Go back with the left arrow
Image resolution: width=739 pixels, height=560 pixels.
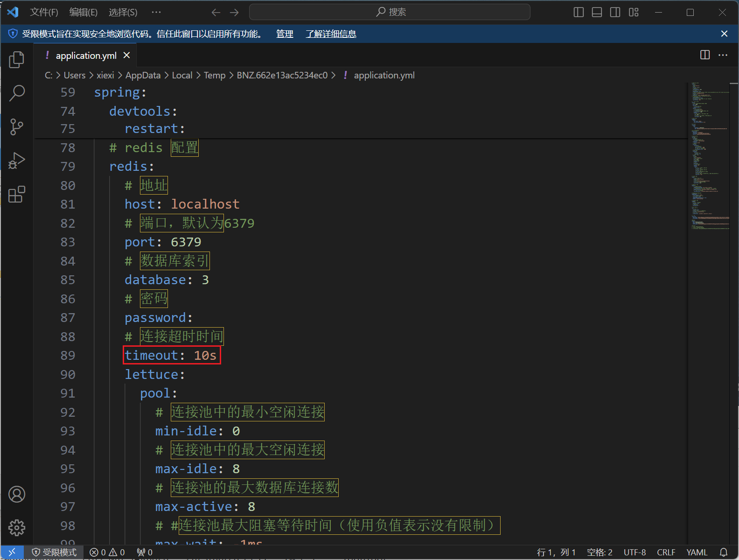point(216,13)
